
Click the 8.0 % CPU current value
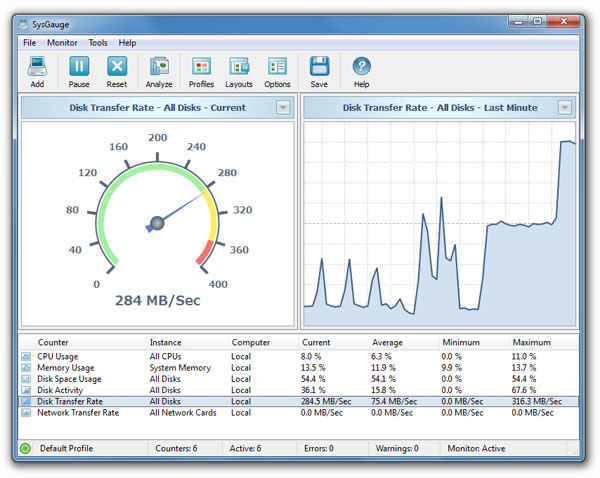pyautogui.click(x=311, y=357)
